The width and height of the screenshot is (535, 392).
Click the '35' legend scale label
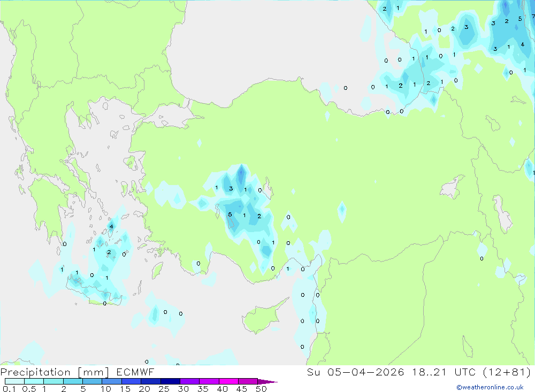(x=203, y=389)
